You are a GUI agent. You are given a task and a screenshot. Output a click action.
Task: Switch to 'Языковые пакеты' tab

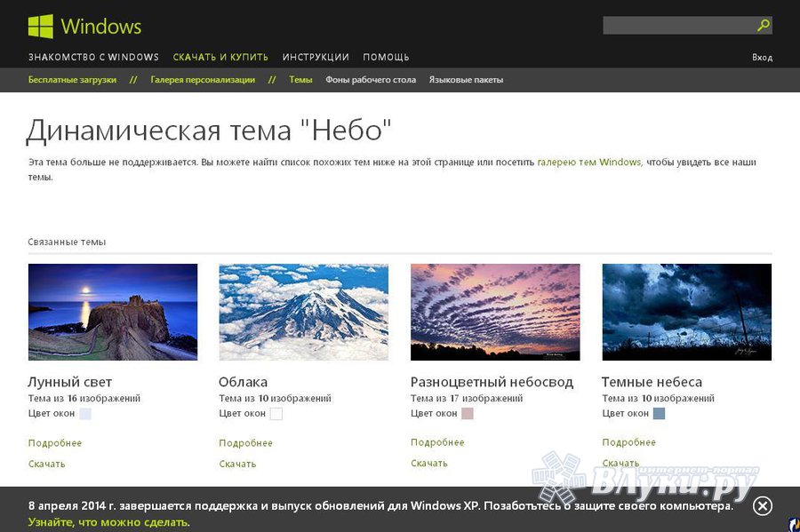tap(466, 80)
